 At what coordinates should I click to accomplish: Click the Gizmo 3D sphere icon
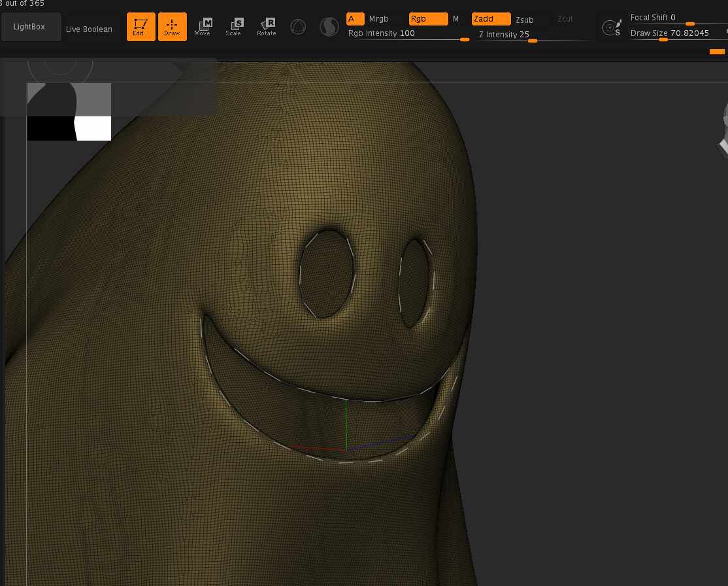tap(298, 27)
